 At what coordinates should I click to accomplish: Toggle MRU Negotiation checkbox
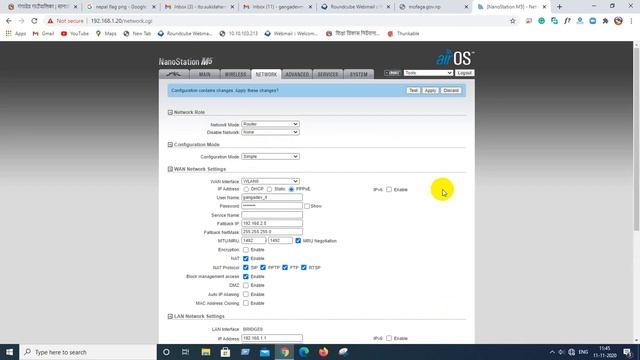(x=298, y=241)
